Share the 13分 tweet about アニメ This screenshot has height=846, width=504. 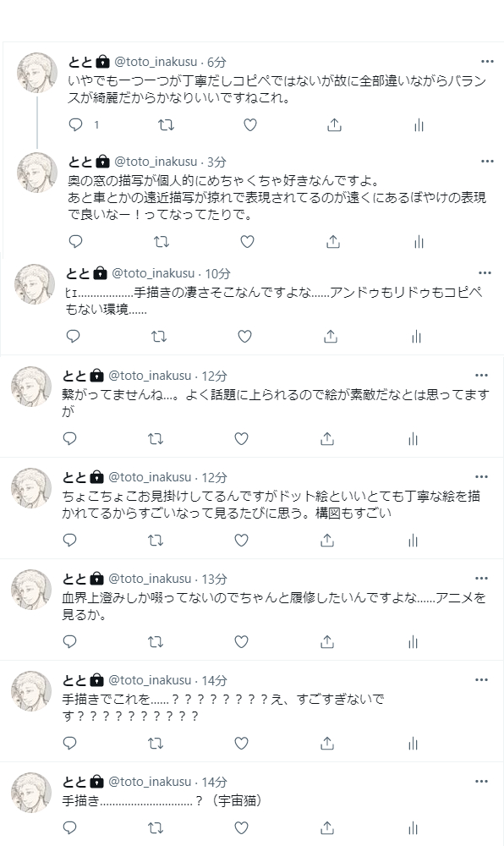327,641
